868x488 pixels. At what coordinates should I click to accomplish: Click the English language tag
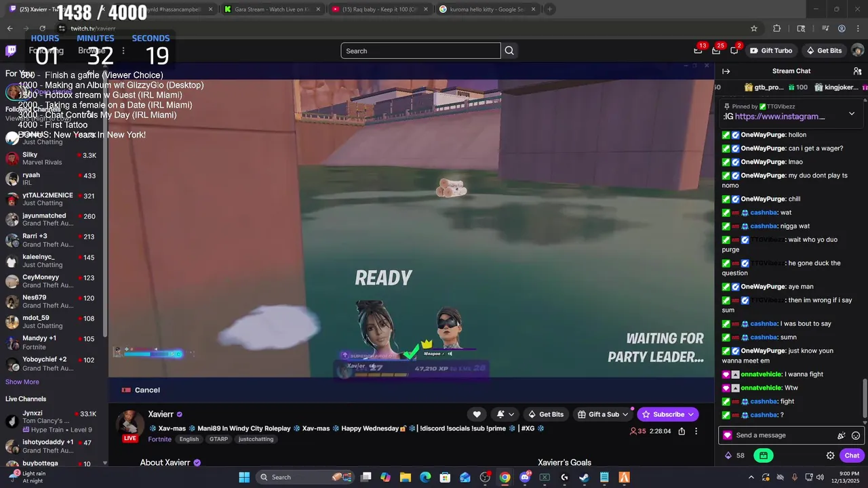pos(189,439)
